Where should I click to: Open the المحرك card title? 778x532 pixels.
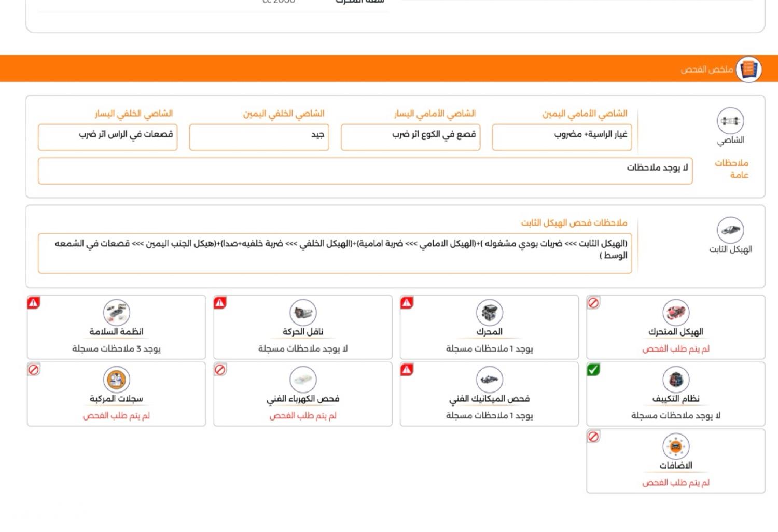pyautogui.click(x=490, y=331)
